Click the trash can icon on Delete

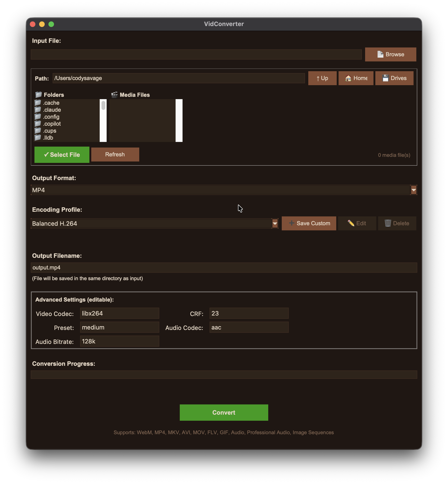(388, 223)
